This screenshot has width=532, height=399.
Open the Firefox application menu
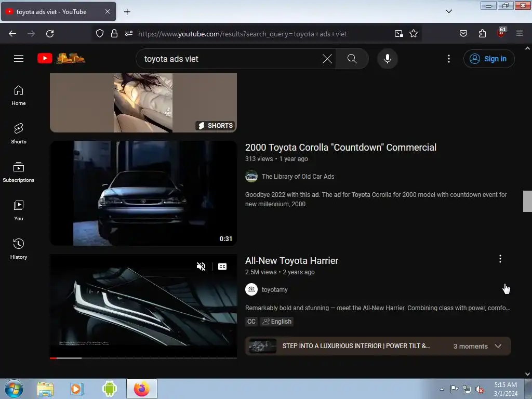(520, 33)
